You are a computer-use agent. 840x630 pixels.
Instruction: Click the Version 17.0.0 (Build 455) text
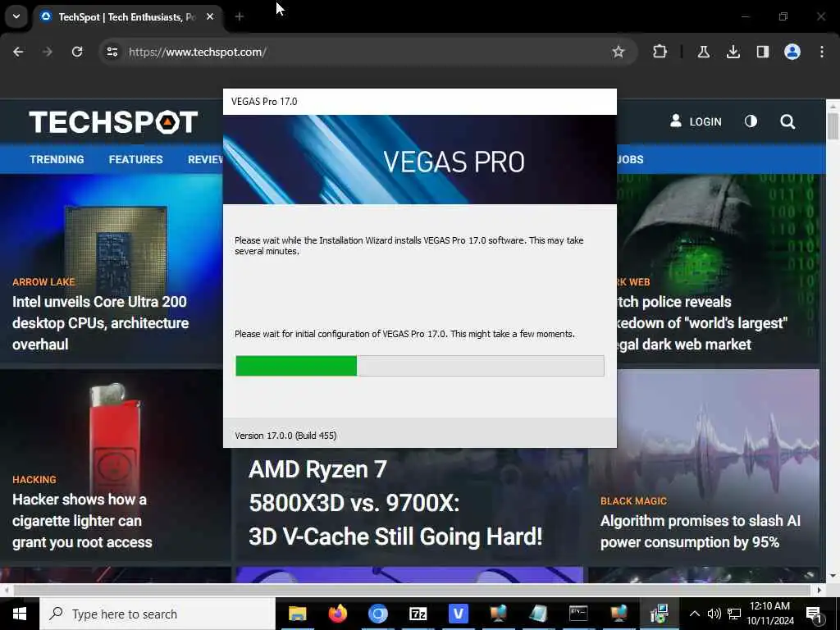click(285, 436)
